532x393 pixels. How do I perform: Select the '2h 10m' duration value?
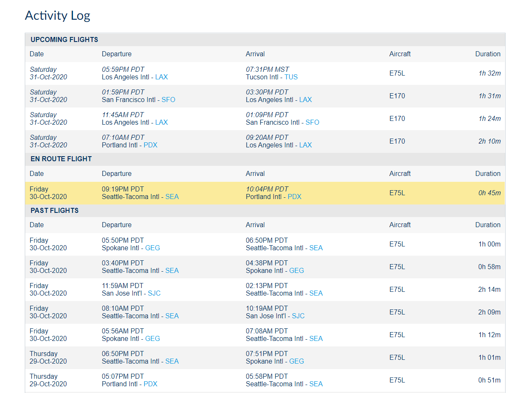[x=490, y=141]
